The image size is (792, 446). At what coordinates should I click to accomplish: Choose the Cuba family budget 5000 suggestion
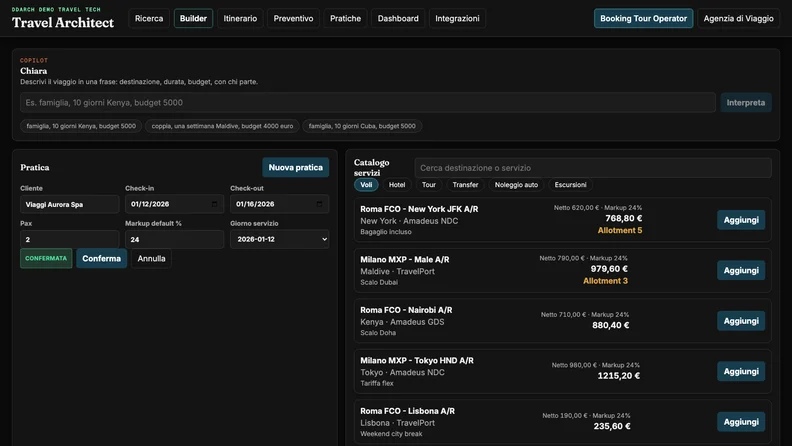click(362, 126)
